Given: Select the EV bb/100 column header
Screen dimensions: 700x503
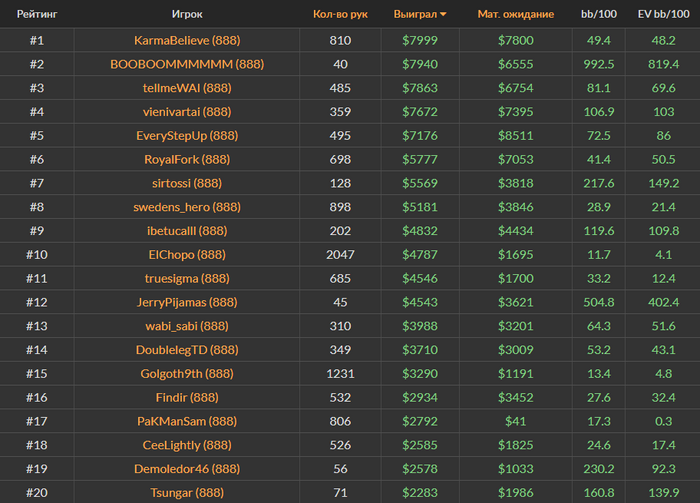Looking at the screenshot, I should pos(663,14).
